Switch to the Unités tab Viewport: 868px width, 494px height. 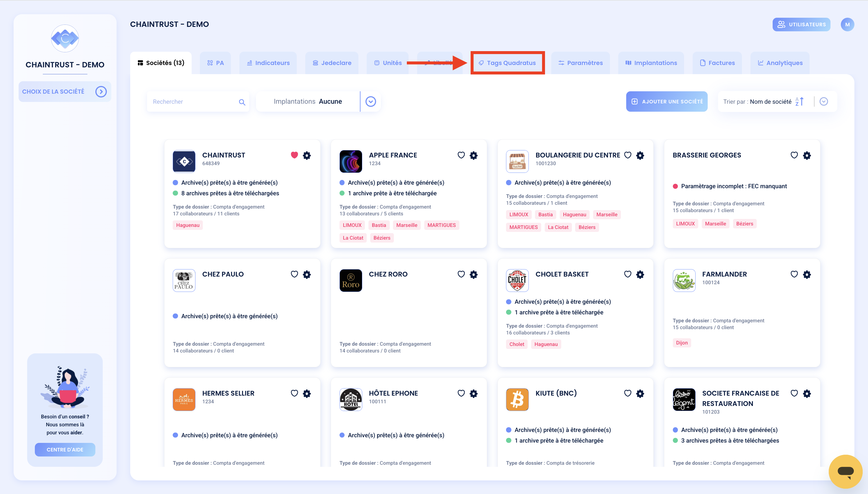point(388,63)
